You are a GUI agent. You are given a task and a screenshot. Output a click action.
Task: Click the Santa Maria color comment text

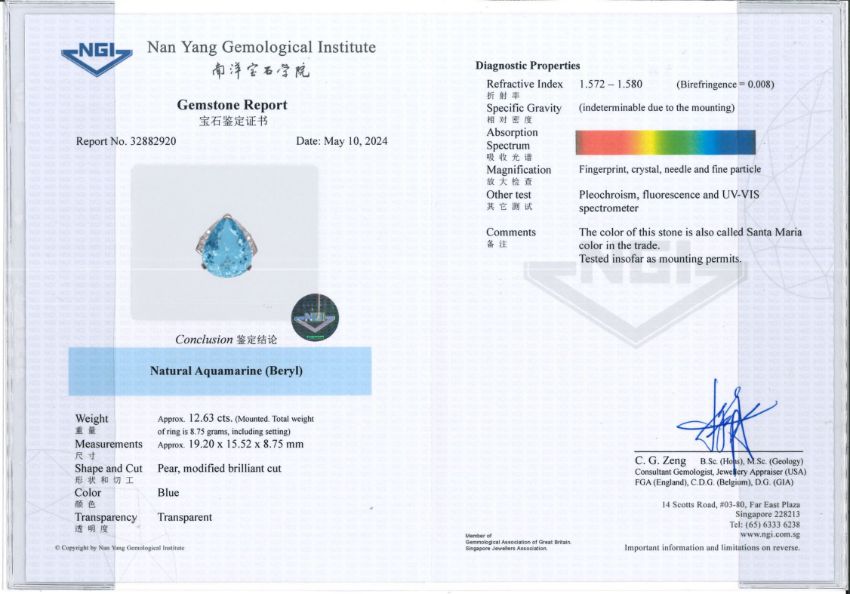(x=690, y=238)
